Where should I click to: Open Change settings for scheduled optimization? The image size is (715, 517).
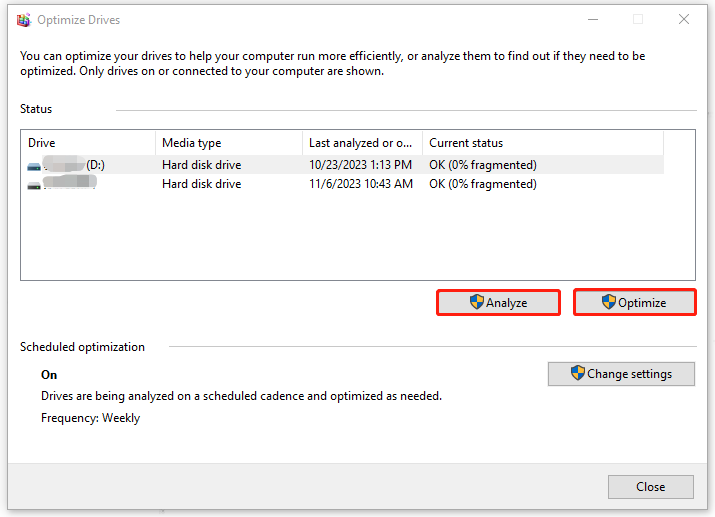pos(621,374)
